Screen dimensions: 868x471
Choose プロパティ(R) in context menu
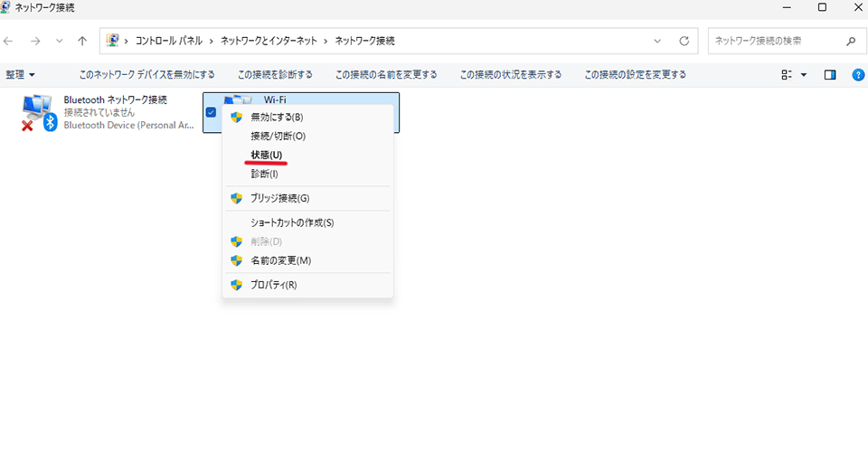tap(307, 285)
